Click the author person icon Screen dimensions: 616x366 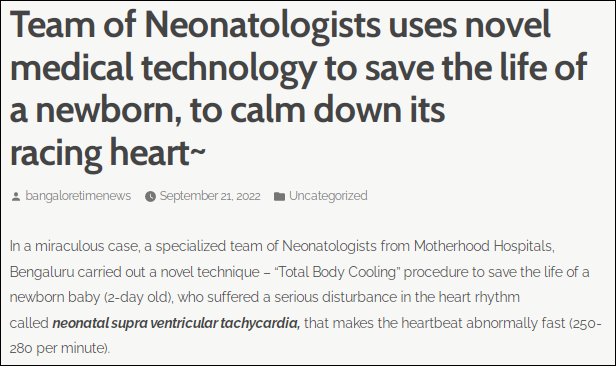[x=16, y=197]
